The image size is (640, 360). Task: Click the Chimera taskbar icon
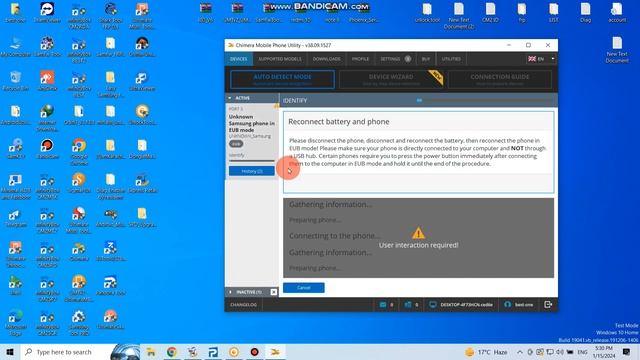275,352
